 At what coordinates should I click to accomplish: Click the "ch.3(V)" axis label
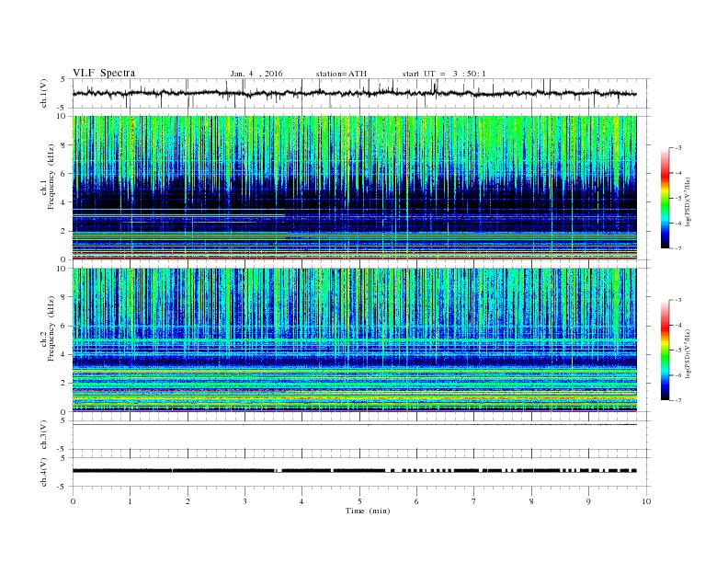(44, 435)
